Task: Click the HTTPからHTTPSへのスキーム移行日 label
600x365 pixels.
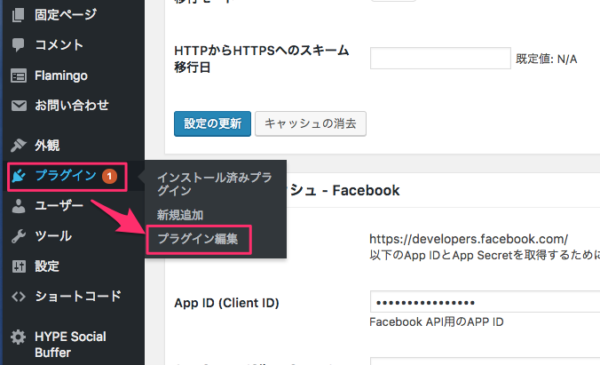Action: point(261,59)
